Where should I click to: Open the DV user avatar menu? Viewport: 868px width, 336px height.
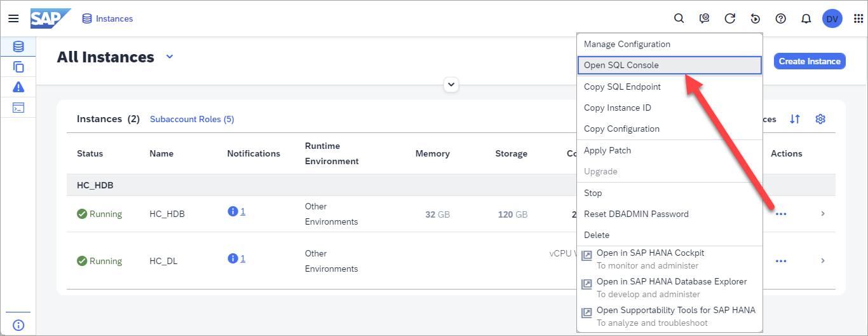(832, 18)
